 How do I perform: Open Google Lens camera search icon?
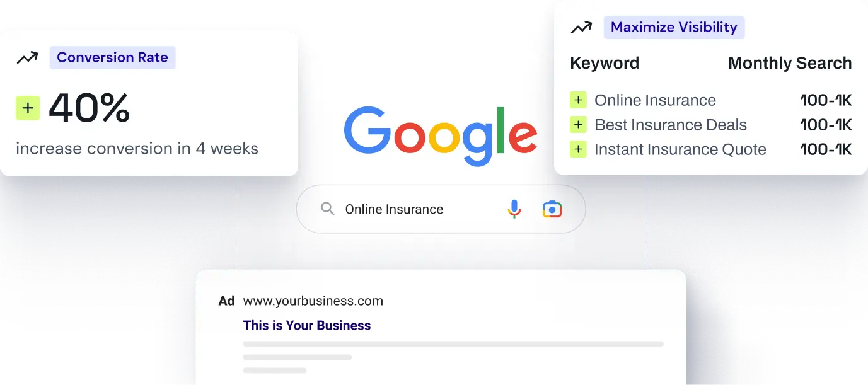552,209
